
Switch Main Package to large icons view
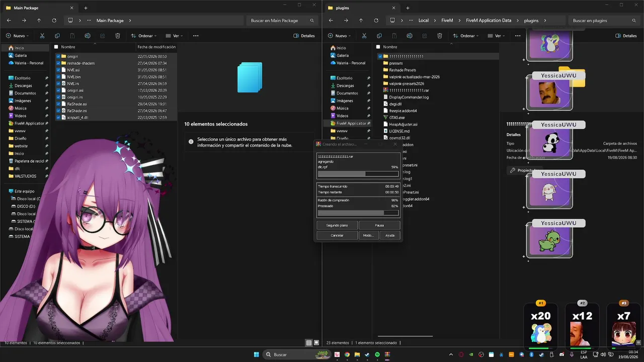pyautogui.click(x=316, y=343)
